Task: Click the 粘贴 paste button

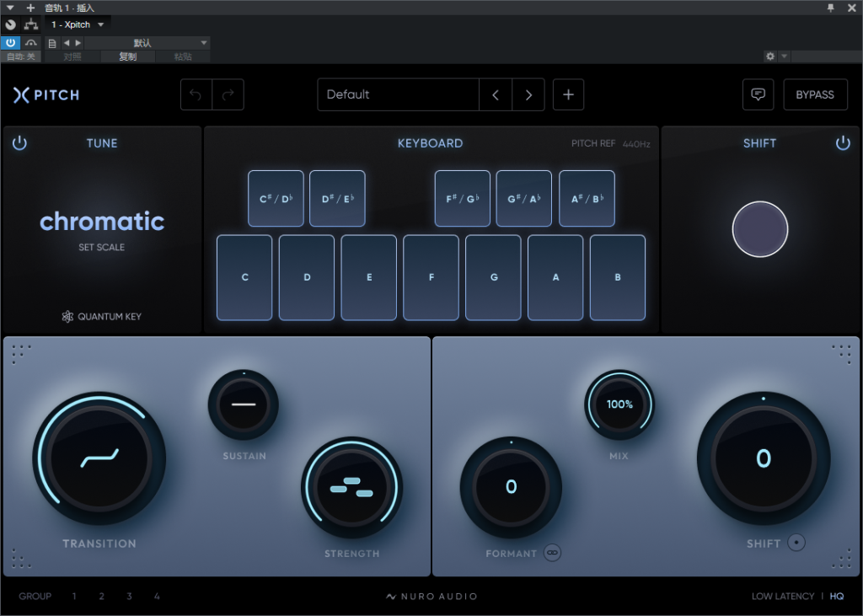Action: [x=183, y=56]
